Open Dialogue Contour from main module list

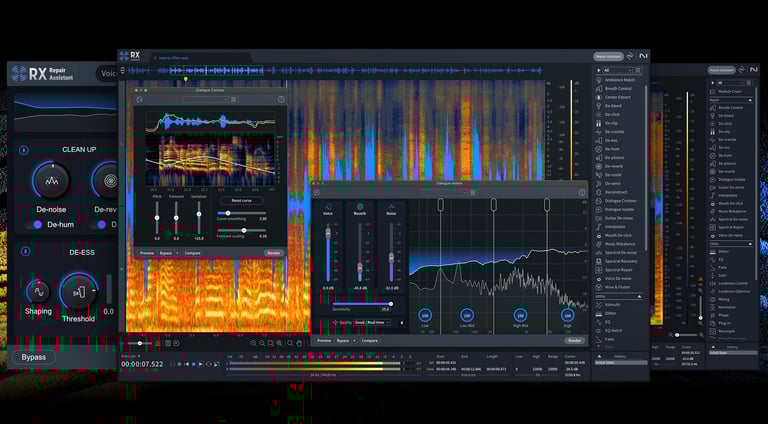[616, 201]
